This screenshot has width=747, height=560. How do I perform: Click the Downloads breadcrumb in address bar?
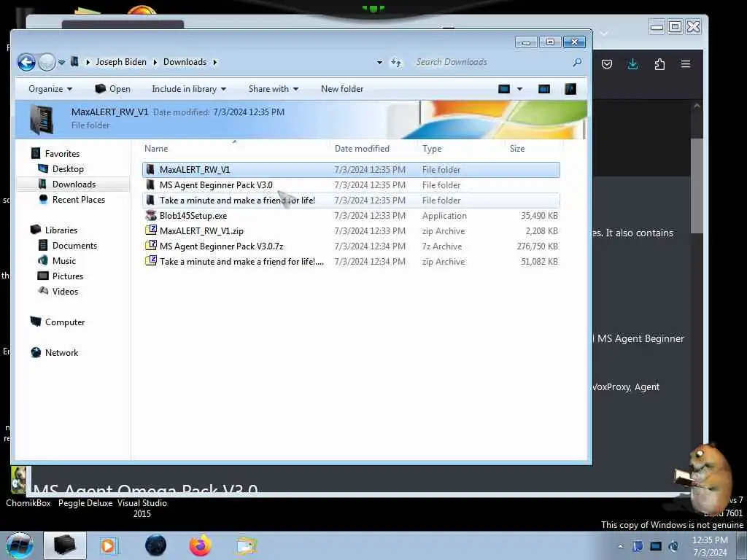click(185, 62)
